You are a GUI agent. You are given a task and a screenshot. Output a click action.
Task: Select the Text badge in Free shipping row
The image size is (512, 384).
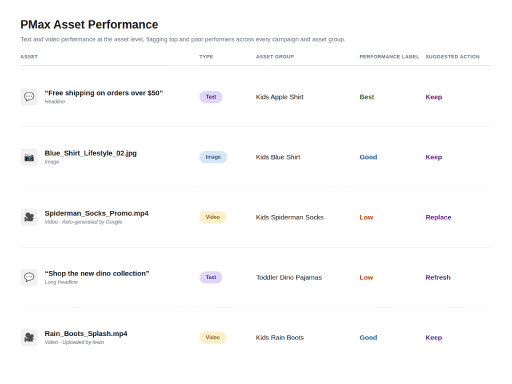[x=211, y=97]
